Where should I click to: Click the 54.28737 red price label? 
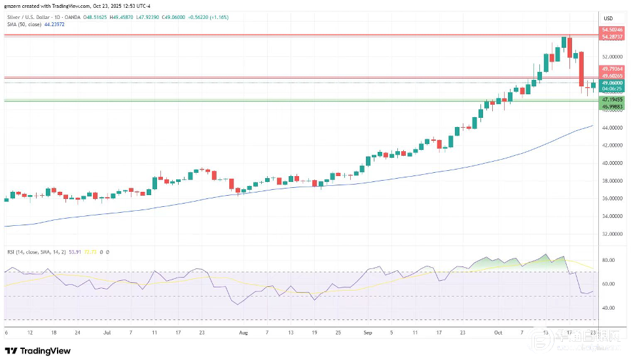612,37
